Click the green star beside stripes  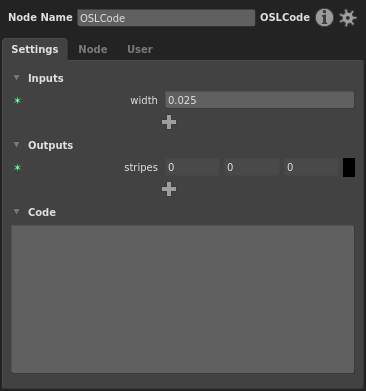[x=17, y=167]
